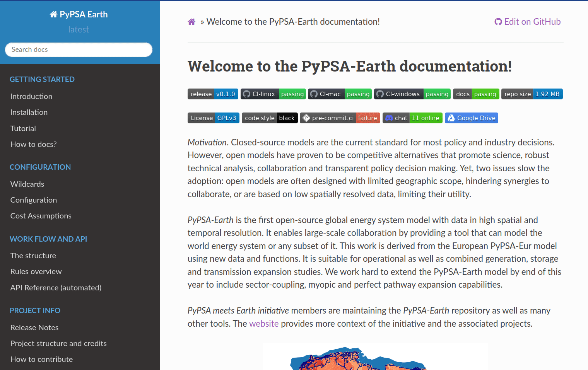Open the Introduction page
Image resolution: width=588 pixels, height=370 pixels.
pyautogui.click(x=31, y=96)
